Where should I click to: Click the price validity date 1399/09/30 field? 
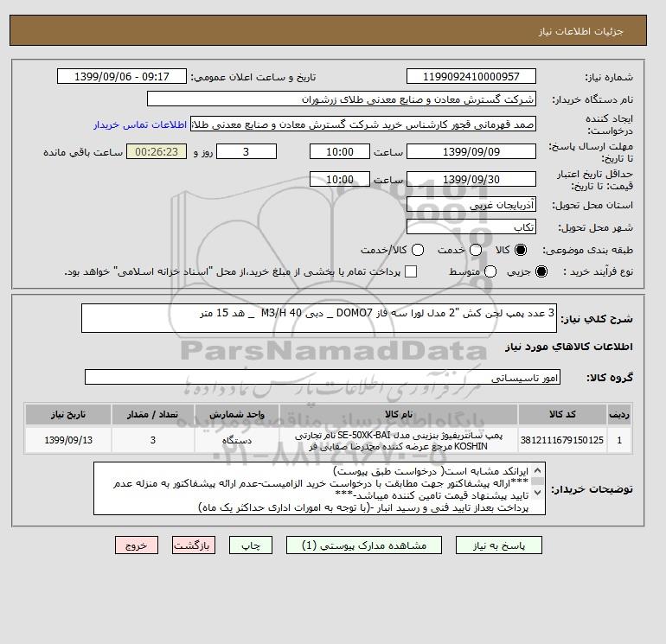point(471,179)
